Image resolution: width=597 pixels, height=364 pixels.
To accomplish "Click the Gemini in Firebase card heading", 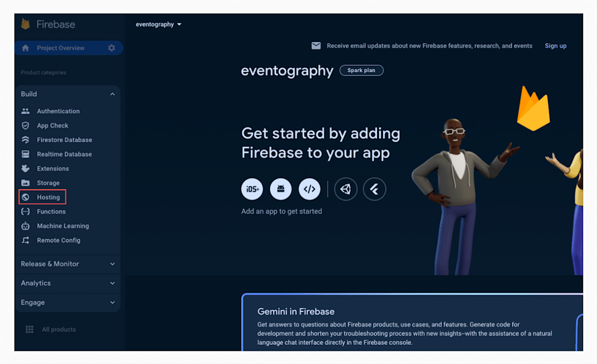I will (x=296, y=312).
